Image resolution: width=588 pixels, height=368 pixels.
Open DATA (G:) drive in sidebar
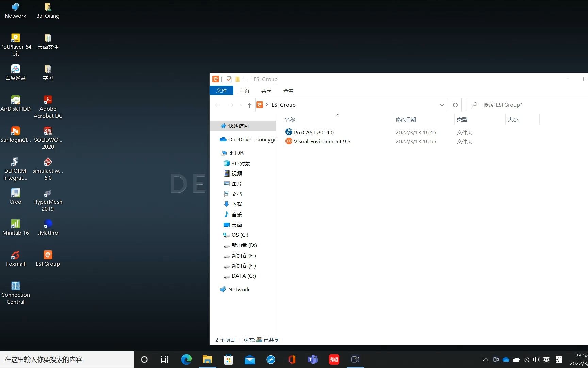tap(240, 276)
